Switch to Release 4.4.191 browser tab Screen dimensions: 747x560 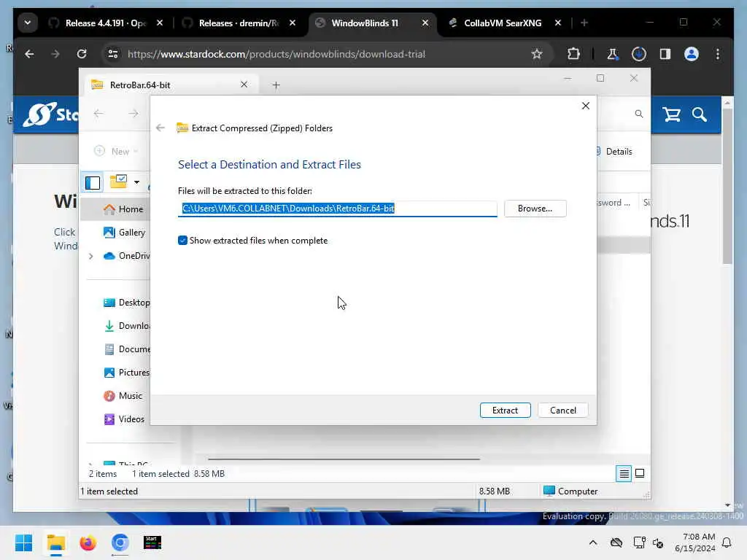point(106,23)
